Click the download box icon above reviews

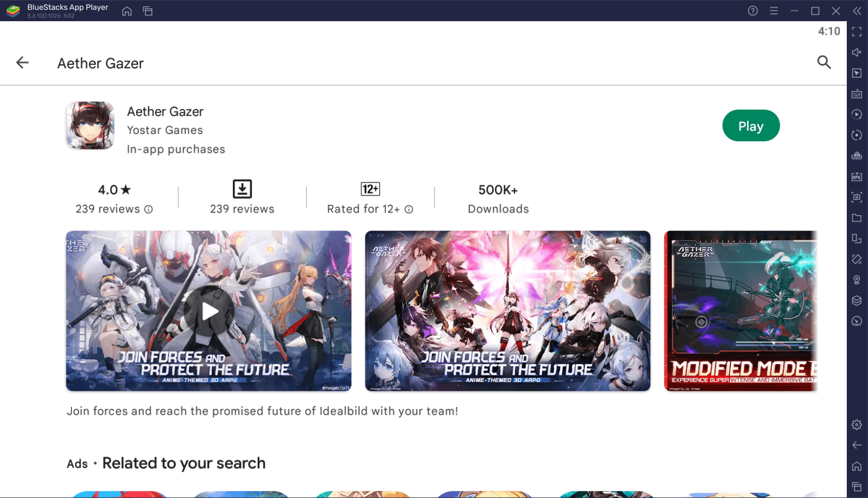coord(242,189)
